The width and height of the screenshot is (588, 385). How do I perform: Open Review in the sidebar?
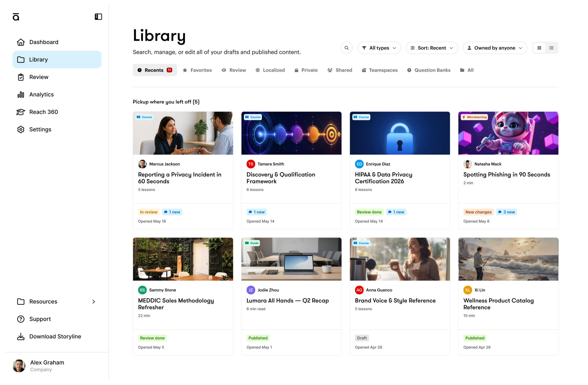(x=57, y=77)
